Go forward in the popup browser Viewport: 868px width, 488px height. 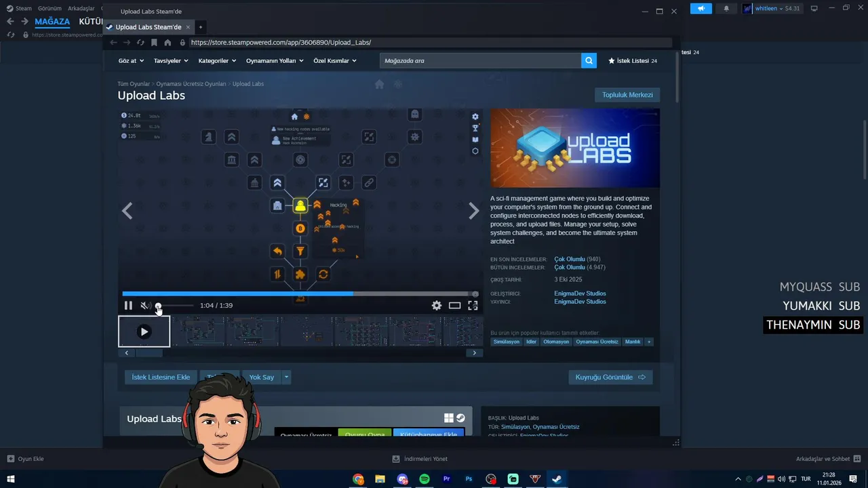(x=127, y=42)
